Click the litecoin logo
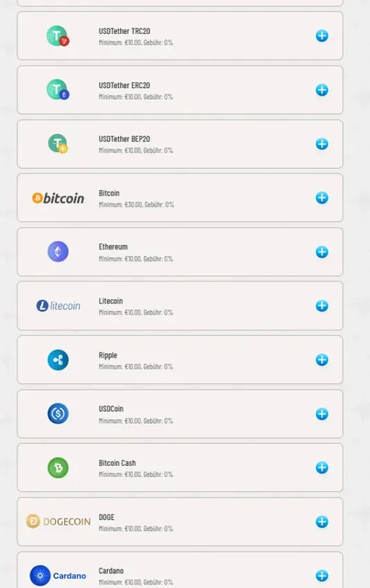Screen dimensions: 370x588 coord(58,305)
